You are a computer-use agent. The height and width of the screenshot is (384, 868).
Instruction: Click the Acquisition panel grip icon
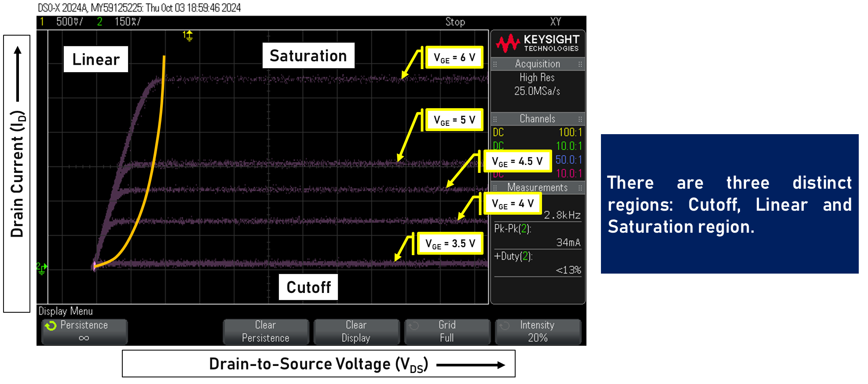click(495, 64)
